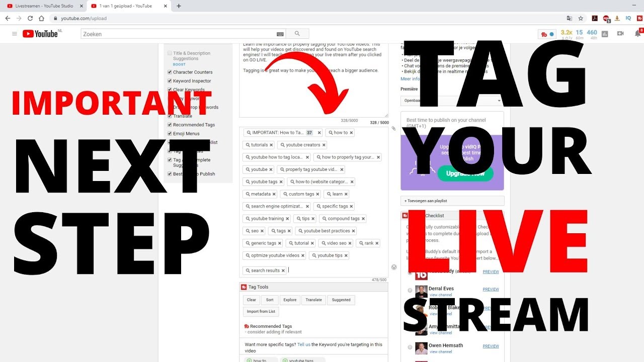
Task: Expand Toevoegen aan playlist
Action: [x=452, y=201]
